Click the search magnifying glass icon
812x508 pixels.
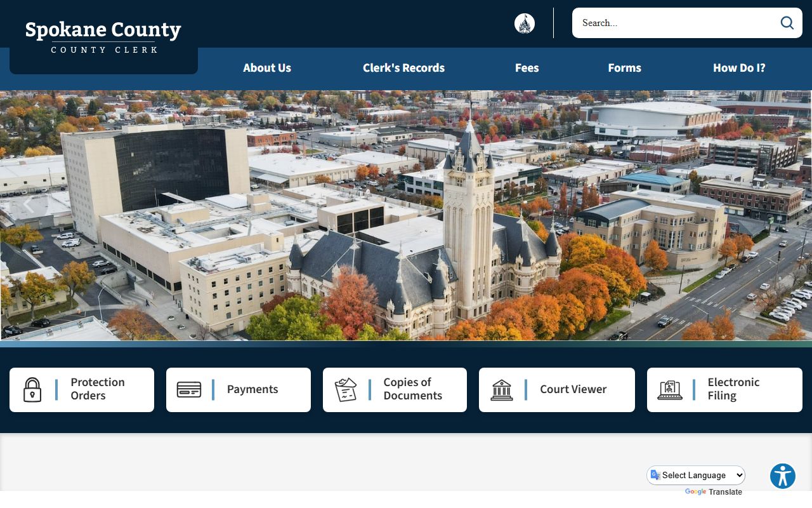coord(787,23)
